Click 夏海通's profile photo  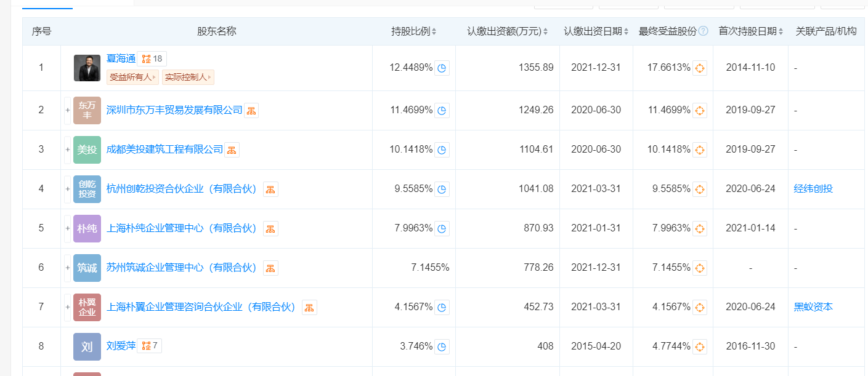pos(87,68)
